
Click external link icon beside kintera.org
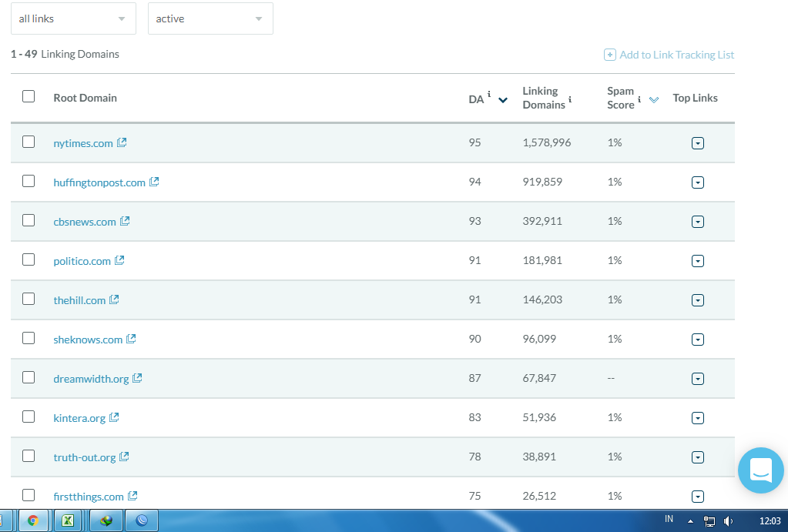point(114,417)
